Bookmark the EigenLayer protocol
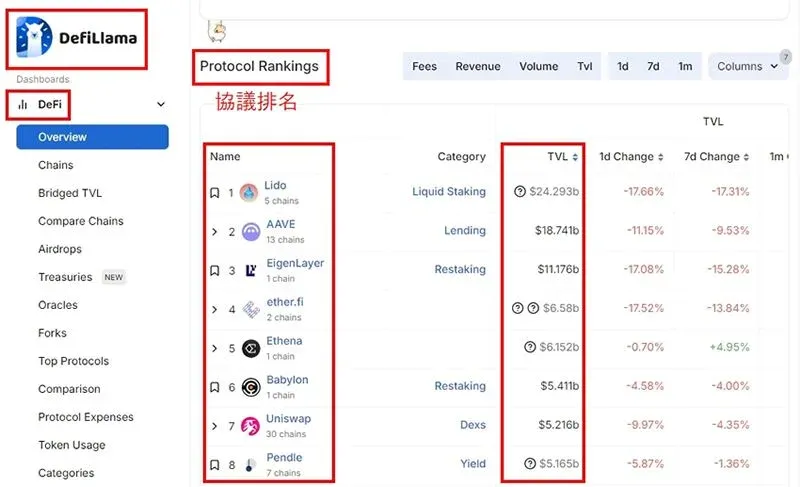Viewport: 800px width, 487px height. pyautogui.click(x=215, y=270)
